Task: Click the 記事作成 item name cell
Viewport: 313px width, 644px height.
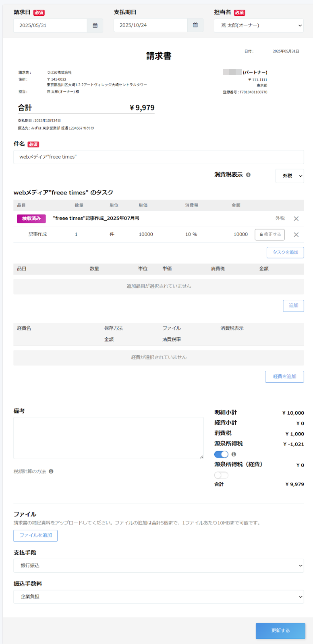Action: click(x=38, y=234)
